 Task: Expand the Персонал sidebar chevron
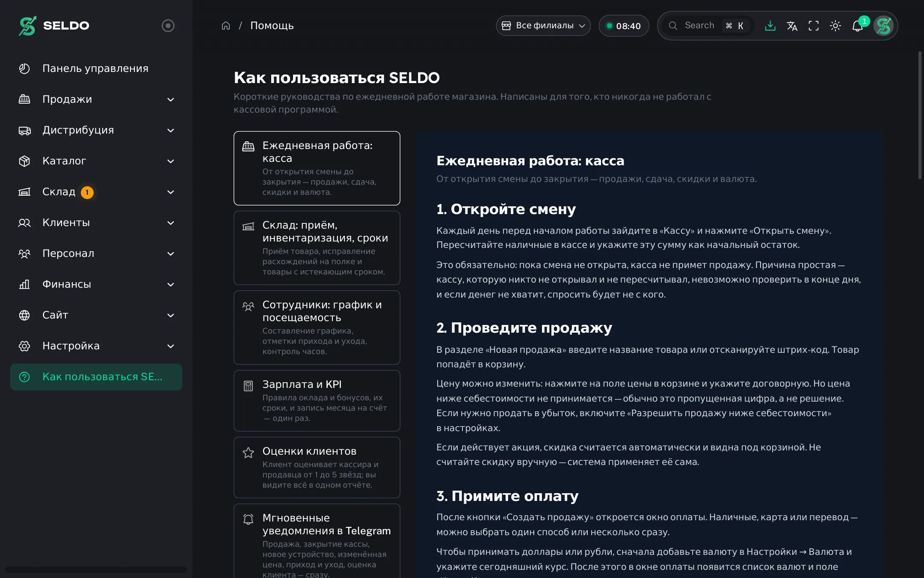[171, 253]
